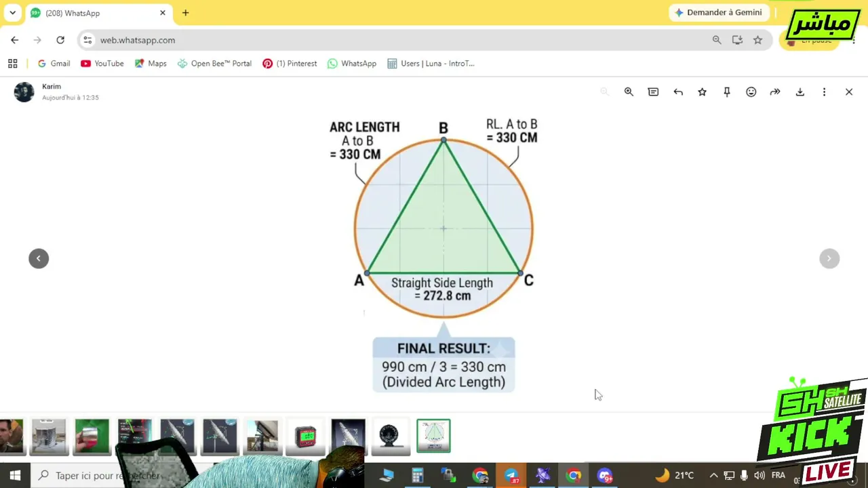Image resolution: width=868 pixels, height=488 pixels.
Task: Open the WhatsApp bookmark
Action: pos(351,63)
